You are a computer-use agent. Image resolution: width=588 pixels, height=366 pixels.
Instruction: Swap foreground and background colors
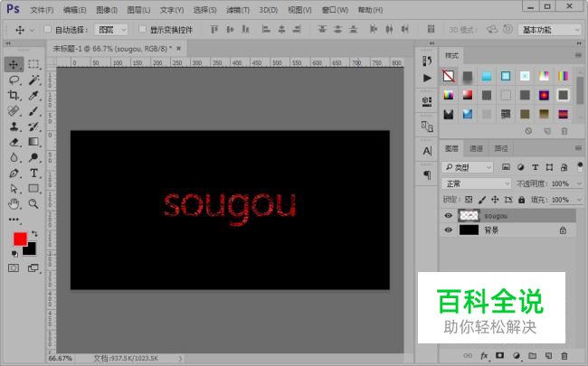point(34,234)
